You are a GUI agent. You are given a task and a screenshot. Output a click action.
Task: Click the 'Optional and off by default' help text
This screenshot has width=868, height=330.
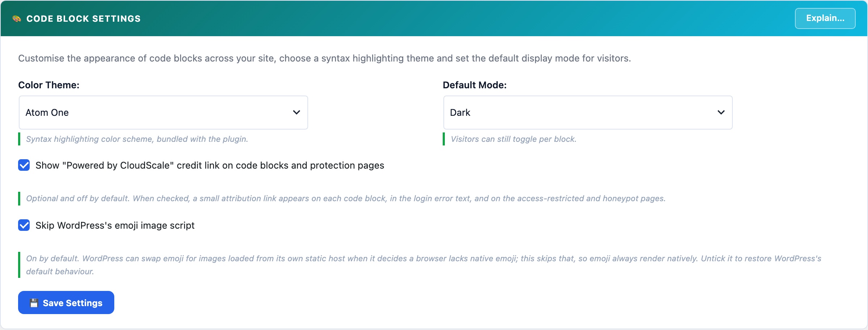(346, 199)
